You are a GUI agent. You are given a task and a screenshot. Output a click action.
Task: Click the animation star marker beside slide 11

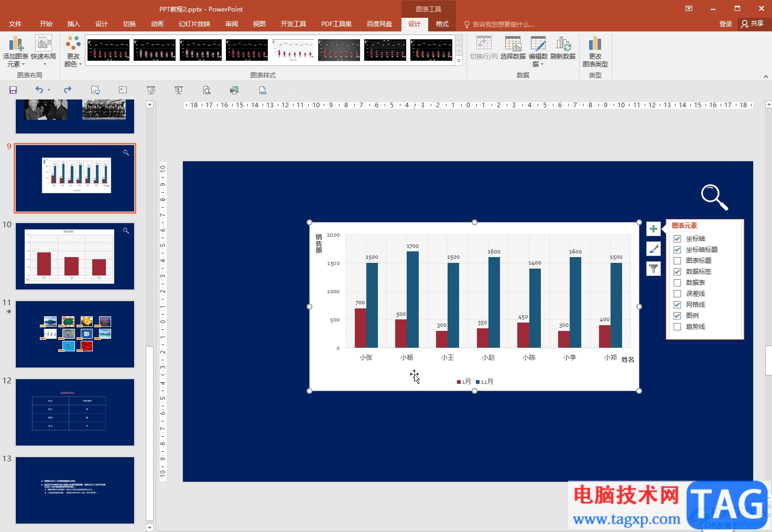click(8, 312)
